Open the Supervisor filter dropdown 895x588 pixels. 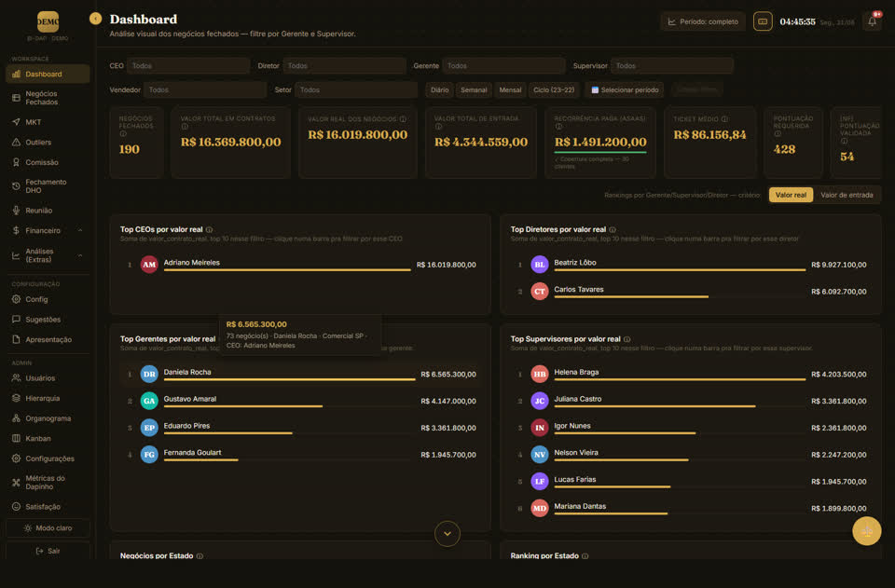[672, 65]
